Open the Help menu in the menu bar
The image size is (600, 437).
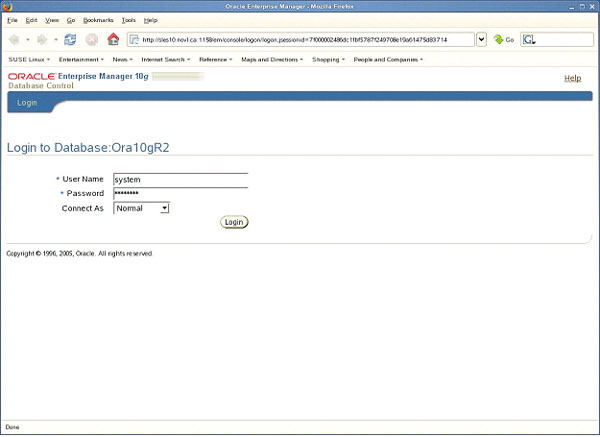150,20
